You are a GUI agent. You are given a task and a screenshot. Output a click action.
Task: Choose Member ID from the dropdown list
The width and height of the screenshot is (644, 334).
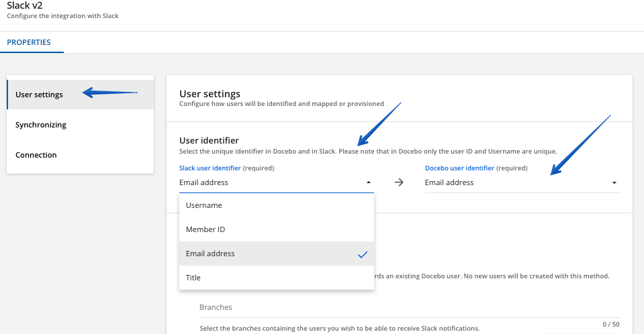(277, 229)
